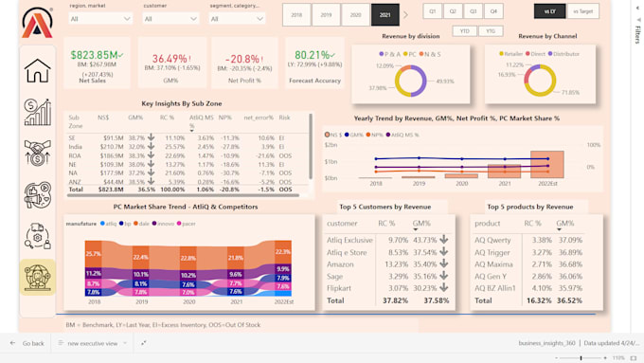Select the active 2021 year tab
The image size is (644, 363).
[x=385, y=15]
